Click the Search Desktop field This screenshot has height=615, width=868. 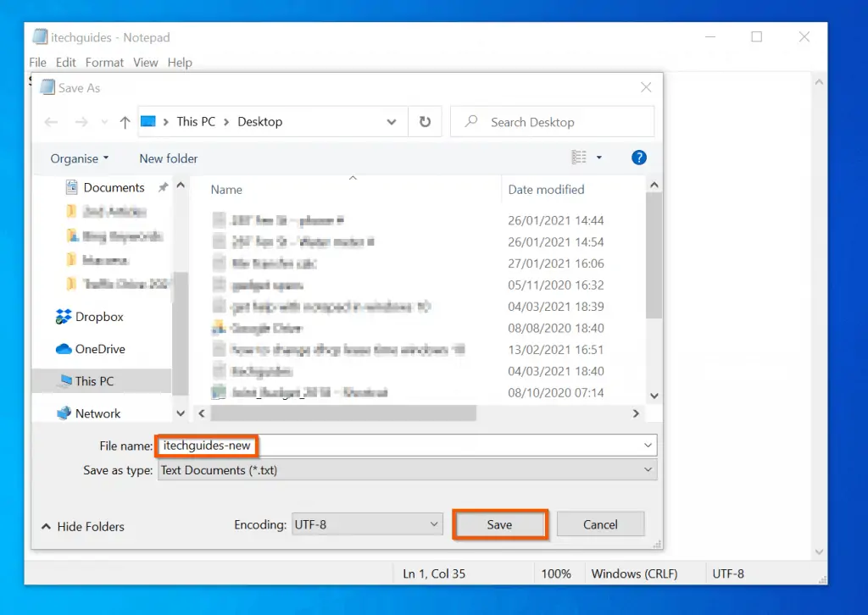coord(553,122)
